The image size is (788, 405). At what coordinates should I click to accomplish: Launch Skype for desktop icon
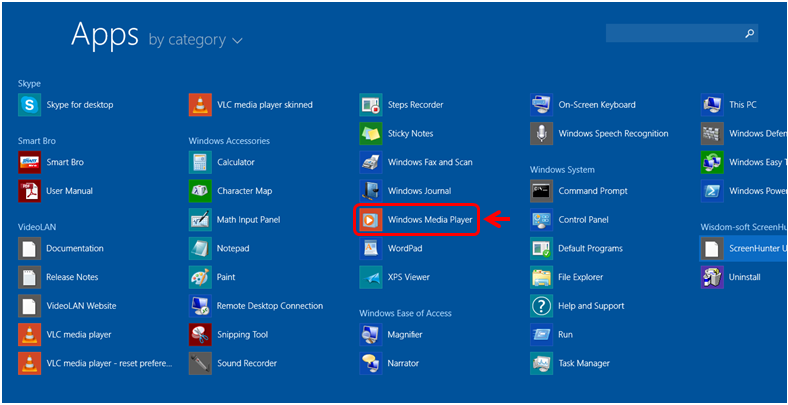click(30, 104)
